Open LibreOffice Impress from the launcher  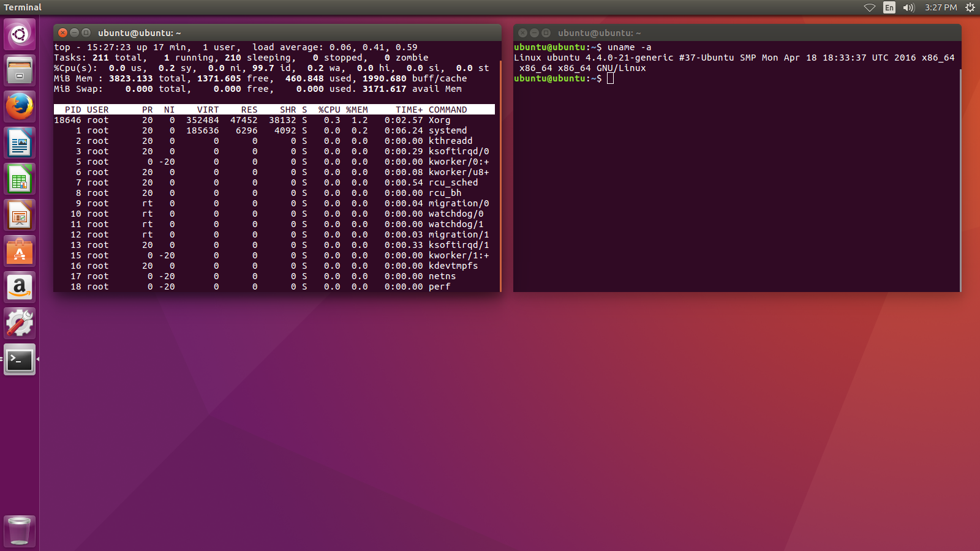[20, 215]
